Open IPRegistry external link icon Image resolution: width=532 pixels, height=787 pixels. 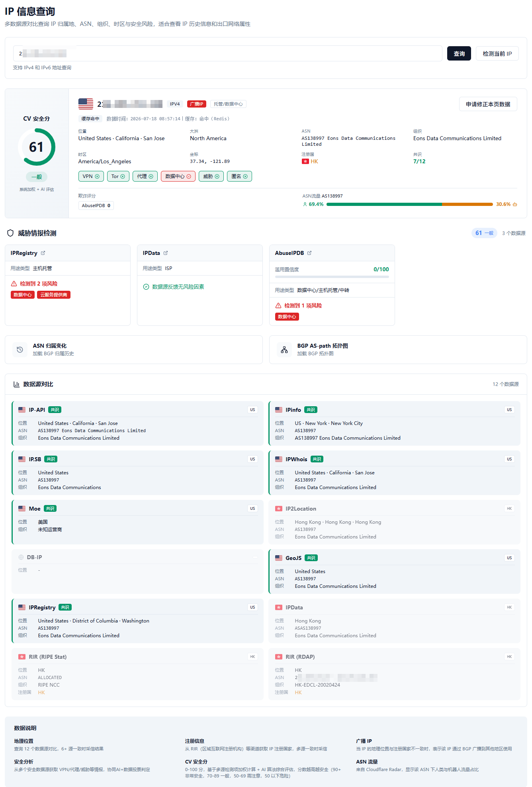point(43,253)
